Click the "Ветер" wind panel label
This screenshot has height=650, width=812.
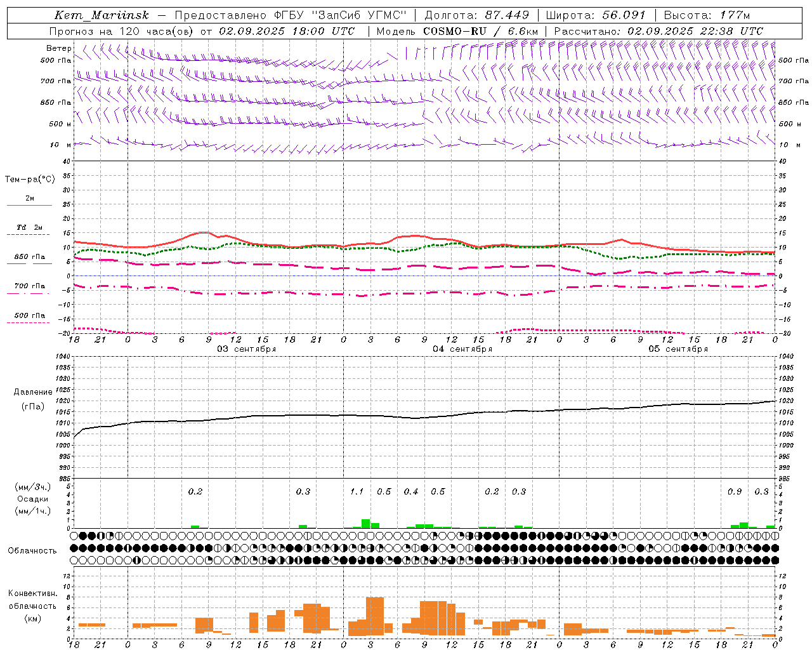tap(59, 48)
